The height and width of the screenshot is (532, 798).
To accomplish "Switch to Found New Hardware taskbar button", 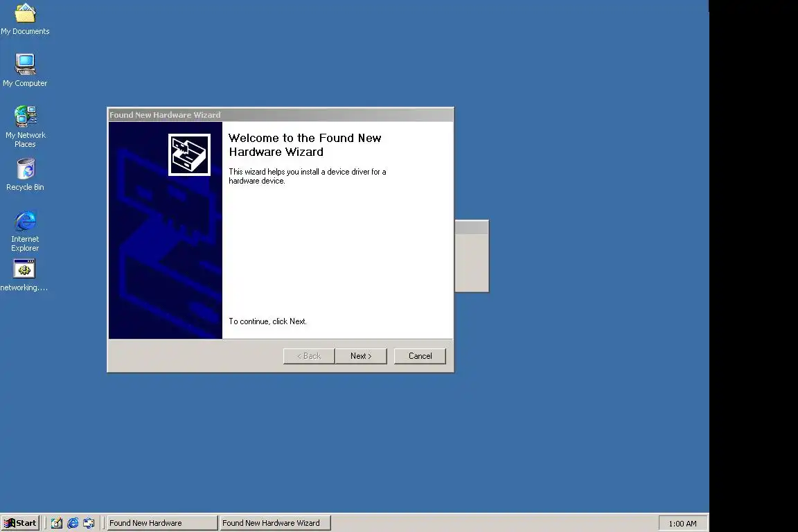I will point(162,523).
